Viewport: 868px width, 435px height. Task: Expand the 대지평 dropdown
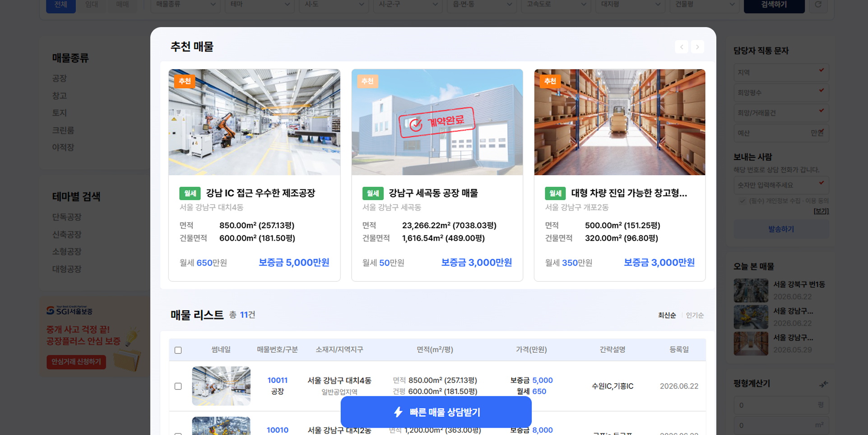(630, 5)
